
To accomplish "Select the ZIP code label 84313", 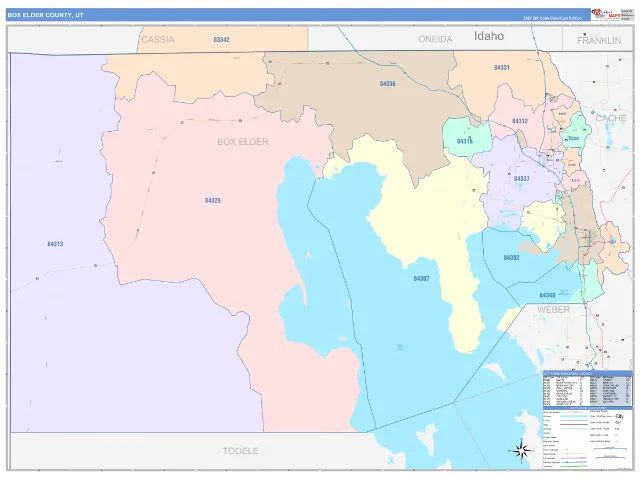I will pyautogui.click(x=55, y=244).
